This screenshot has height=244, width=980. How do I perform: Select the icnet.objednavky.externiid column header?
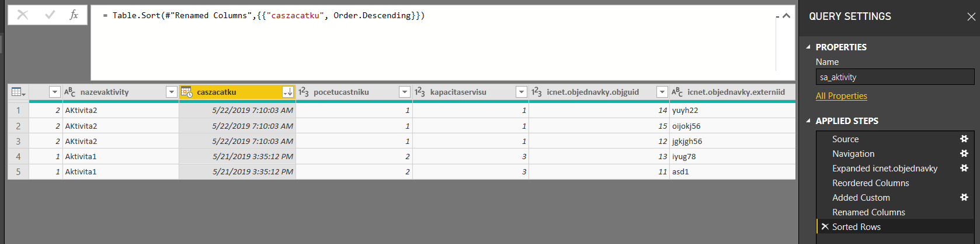click(x=736, y=92)
